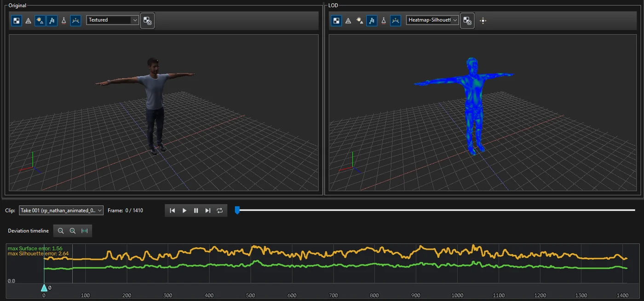Toggle checkerboard background in Original viewport
Image resolution: width=644 pixels, height=301 pixels.
point(17,21)
